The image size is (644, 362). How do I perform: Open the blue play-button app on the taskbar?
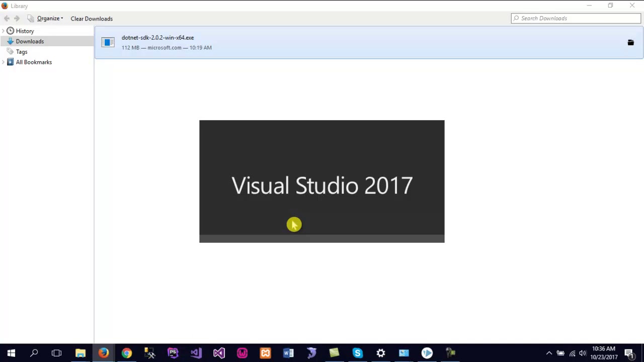427,353
